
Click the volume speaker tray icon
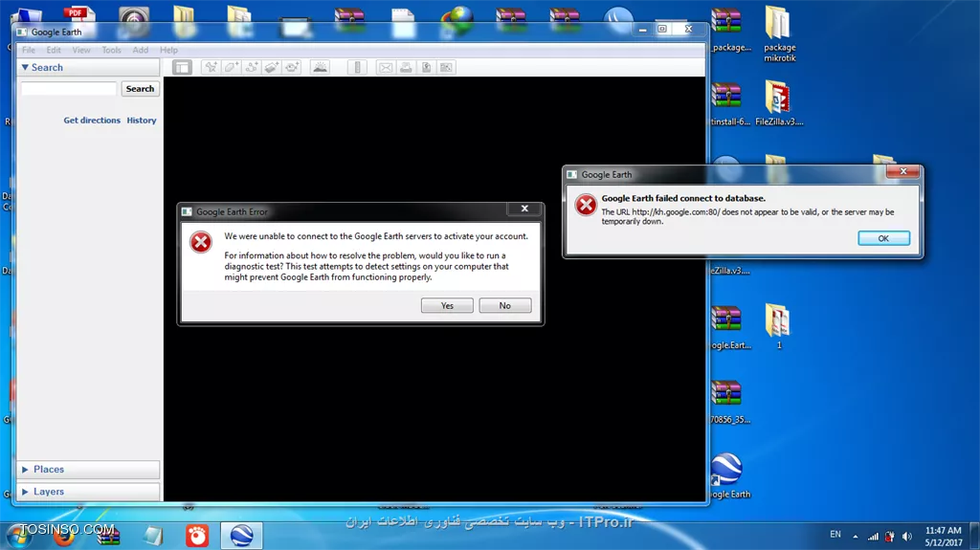(x=907, y=537)
